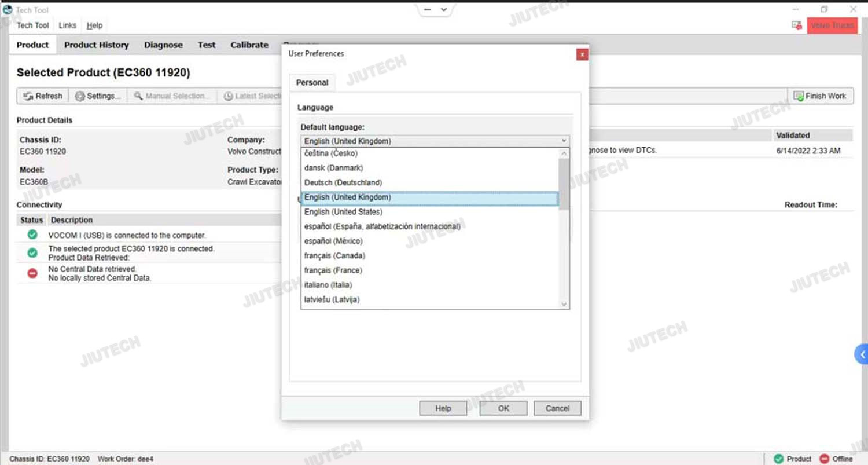
Task: Pick français (France) in language list
Action: click(x=333, y=270)
